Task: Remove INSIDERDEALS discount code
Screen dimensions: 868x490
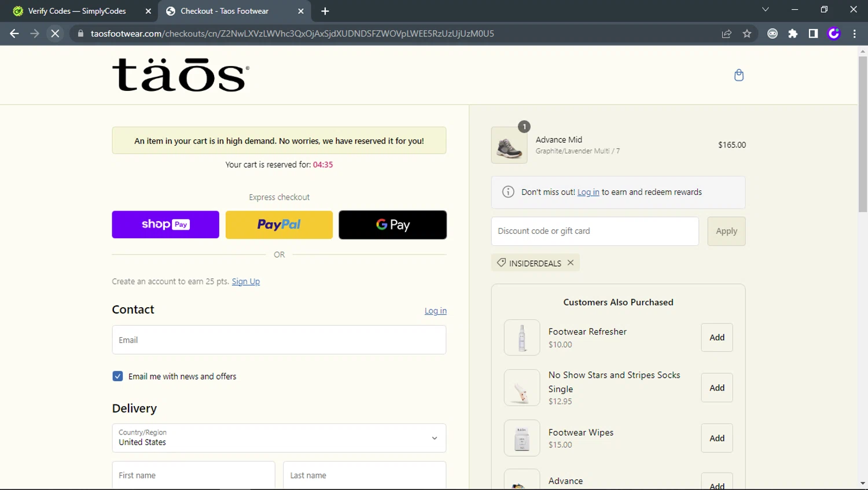Action: (571, 263)
